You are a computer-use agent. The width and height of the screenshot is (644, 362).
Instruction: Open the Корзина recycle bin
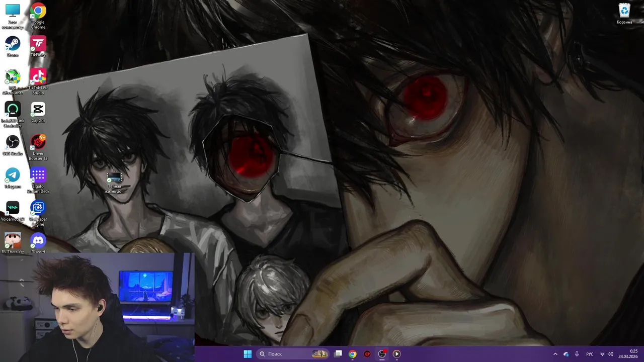624,14
